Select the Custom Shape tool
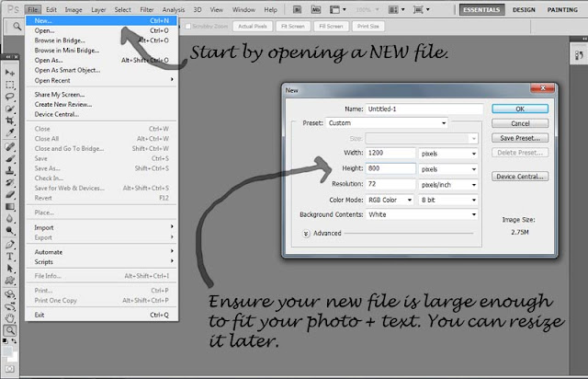The image size is (588, 379). (10, 281)
